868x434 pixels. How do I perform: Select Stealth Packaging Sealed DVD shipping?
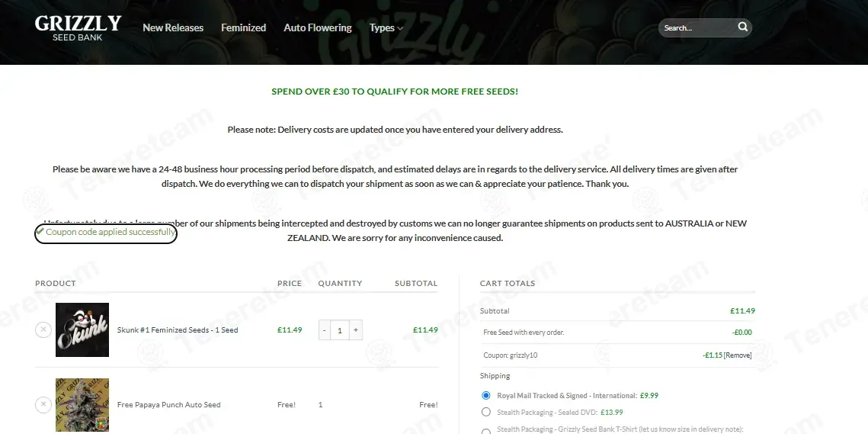pyautogui.click(x=486, y=412)
